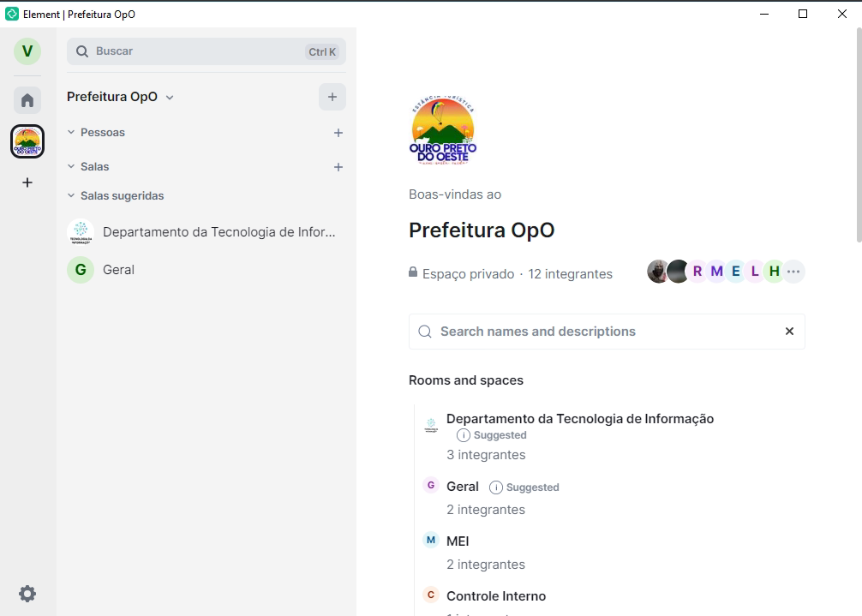The image size is (862, 616).
Task: Select the Ouro Preto do Oeste space icon
Action: coord(27,141)
